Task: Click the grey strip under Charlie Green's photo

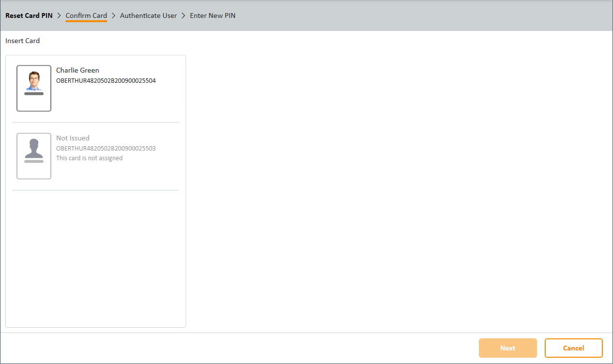Action: tap(33, 94)
